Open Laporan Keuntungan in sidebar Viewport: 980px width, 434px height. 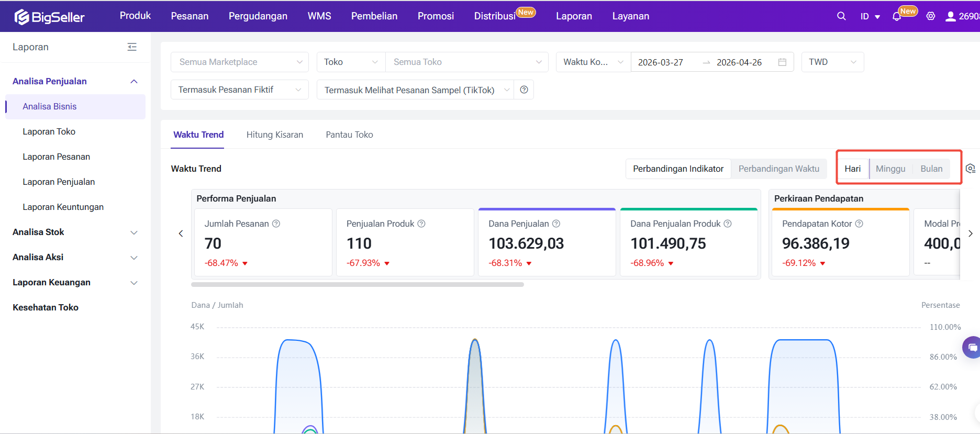point(63,207)
